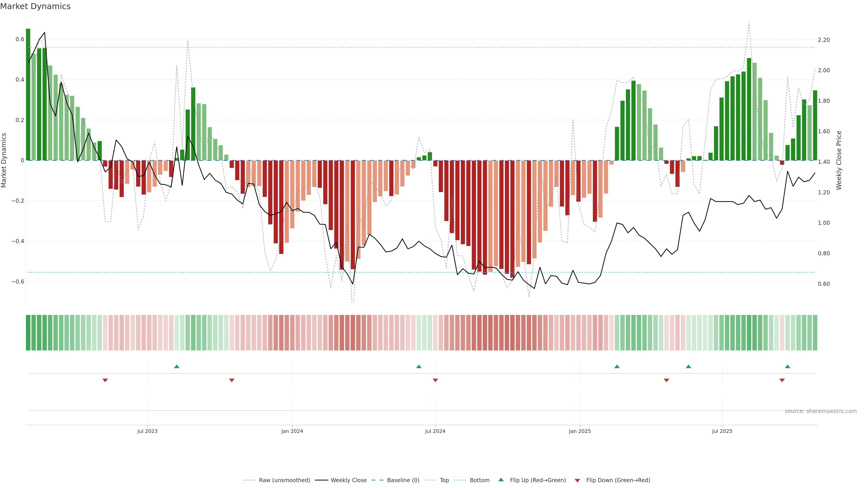This screenshot has width=868, height=488.
Task: Toggle the Top threshold legend entry
Action: 444,480
